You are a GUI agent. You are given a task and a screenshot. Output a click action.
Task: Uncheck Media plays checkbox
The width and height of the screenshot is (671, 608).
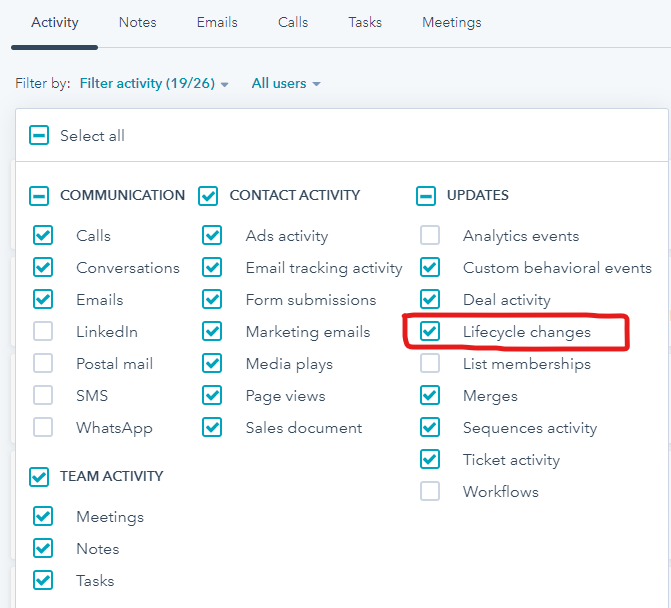(x=212, y=363)
